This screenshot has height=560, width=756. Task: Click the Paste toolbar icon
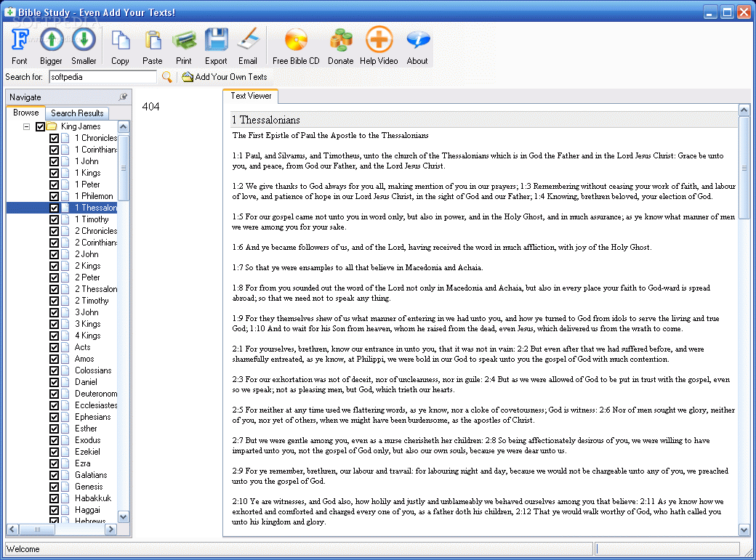pos(153,41)
